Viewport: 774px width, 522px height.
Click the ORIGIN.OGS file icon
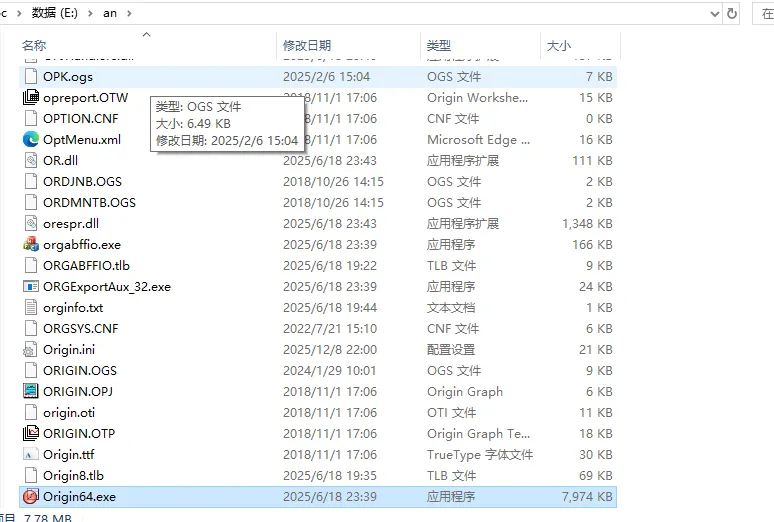(x=31, y=370)
